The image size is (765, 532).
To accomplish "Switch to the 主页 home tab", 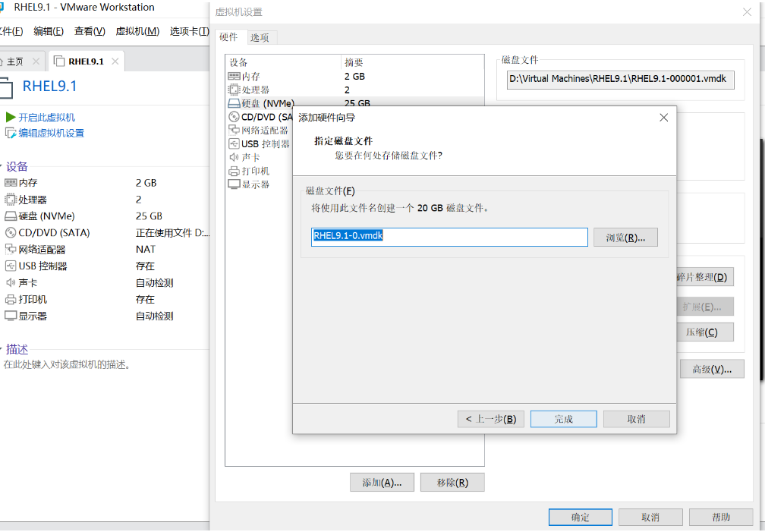I will 14,61.
